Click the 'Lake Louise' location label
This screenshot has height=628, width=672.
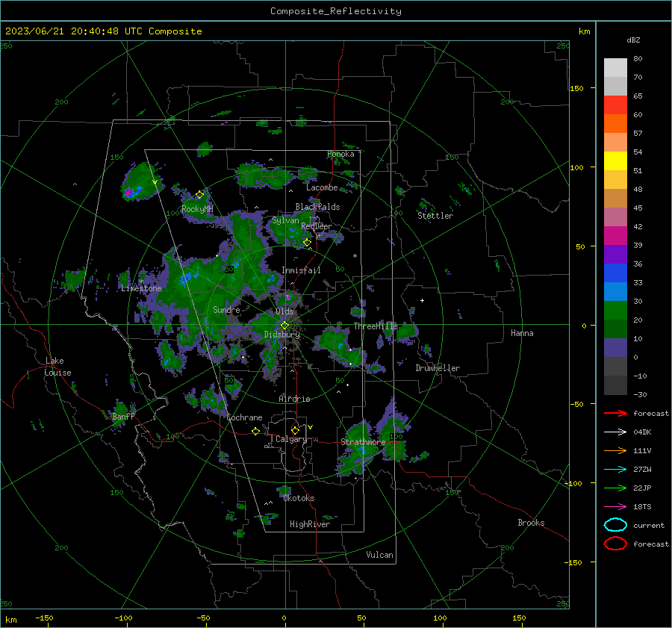tap(57, 367)
